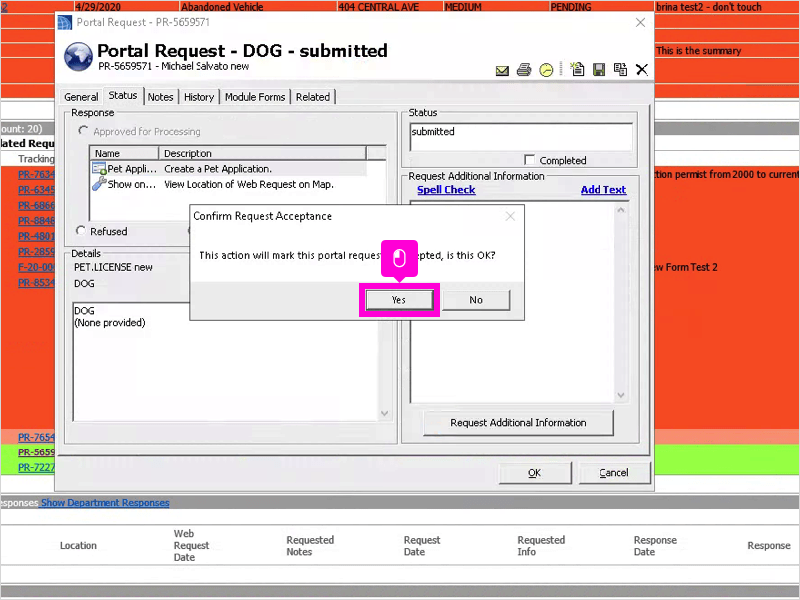This screenshot has height=600, width=800.
Task: Open PR-6345 link in background list
Action: pos(36,190)
